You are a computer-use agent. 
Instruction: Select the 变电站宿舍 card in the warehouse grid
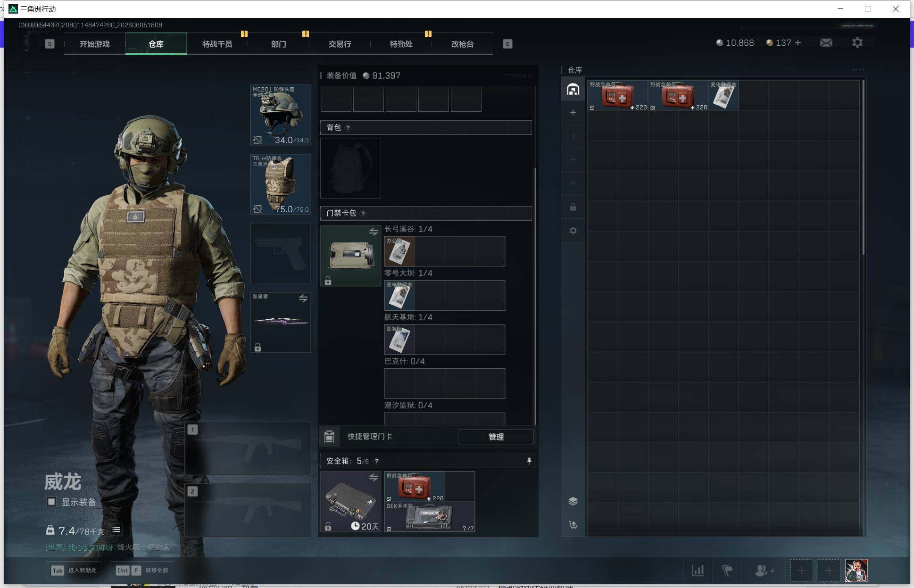tap(723, 96)
